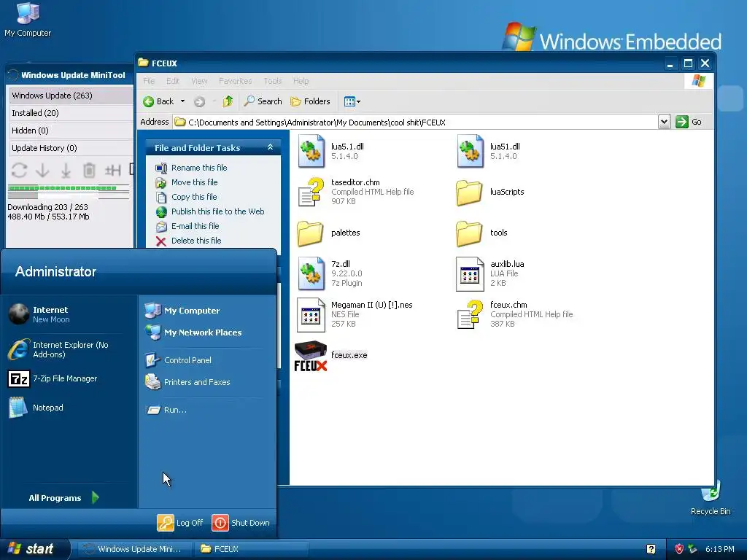Select Installed (20) category
747x560 pixels.
[71, 113]
